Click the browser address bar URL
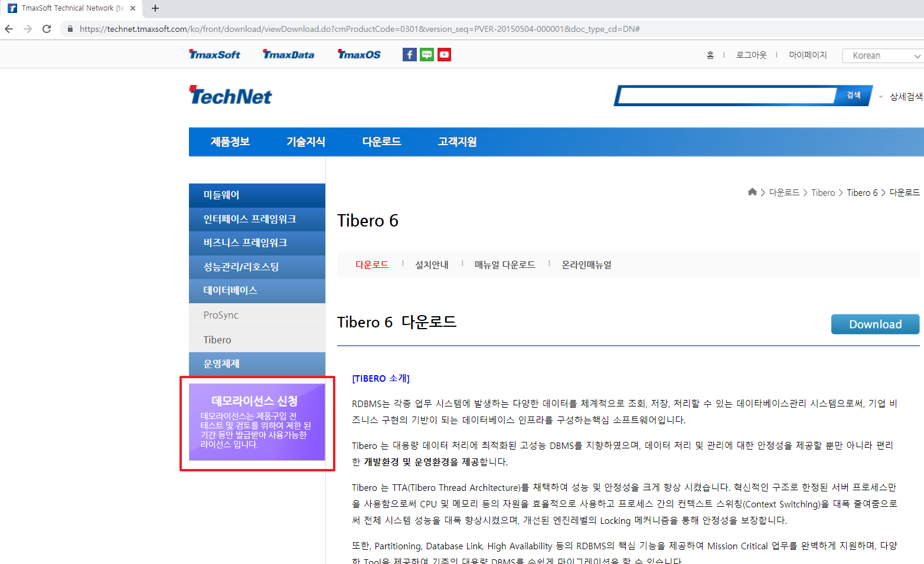Viewport: 924px width, 564px height. [x=360, y=29]
